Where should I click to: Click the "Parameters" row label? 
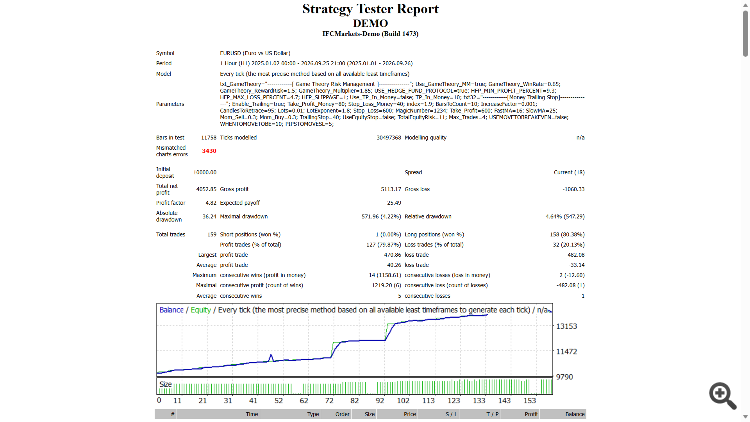pyautogui.click(x=170, y=104)
